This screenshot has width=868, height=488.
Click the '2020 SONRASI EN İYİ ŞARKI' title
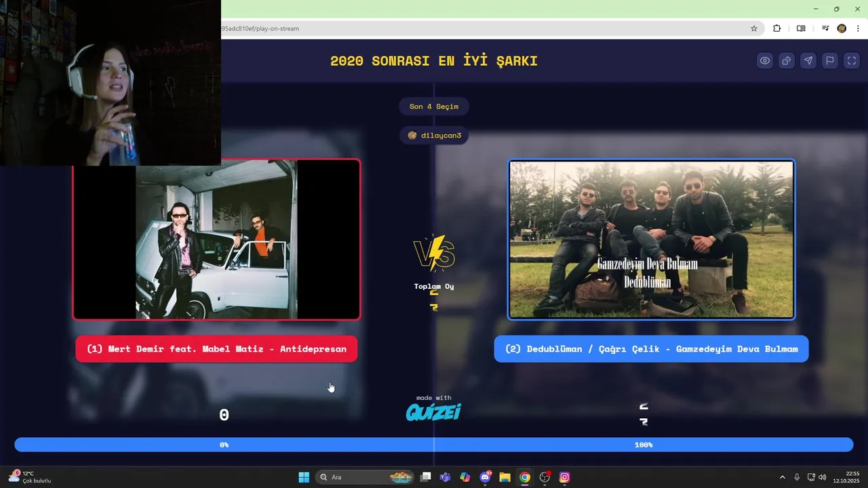434,61
